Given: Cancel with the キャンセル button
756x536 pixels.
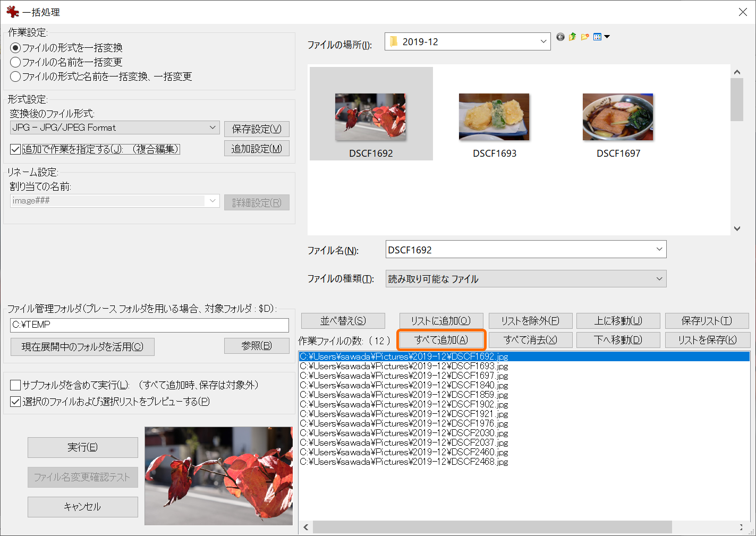Looking at the screenshot, I should [x=83, y=507].
